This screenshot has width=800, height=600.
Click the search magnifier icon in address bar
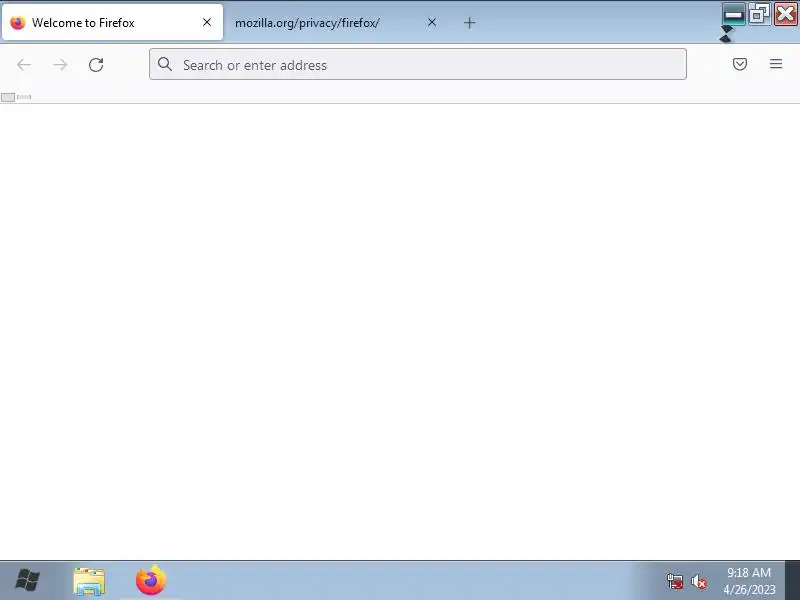[x=165, y=64]
